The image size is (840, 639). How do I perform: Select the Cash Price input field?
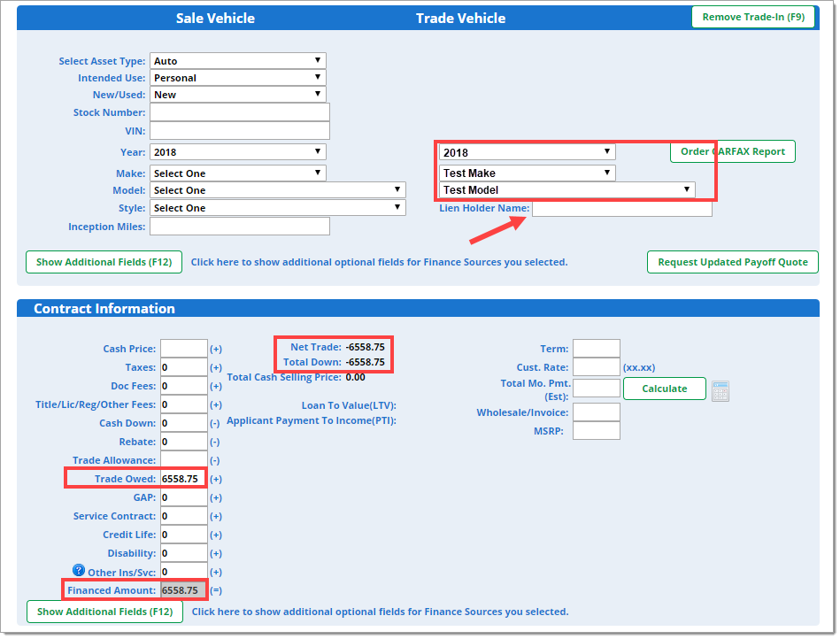click(x=183, y=349)
